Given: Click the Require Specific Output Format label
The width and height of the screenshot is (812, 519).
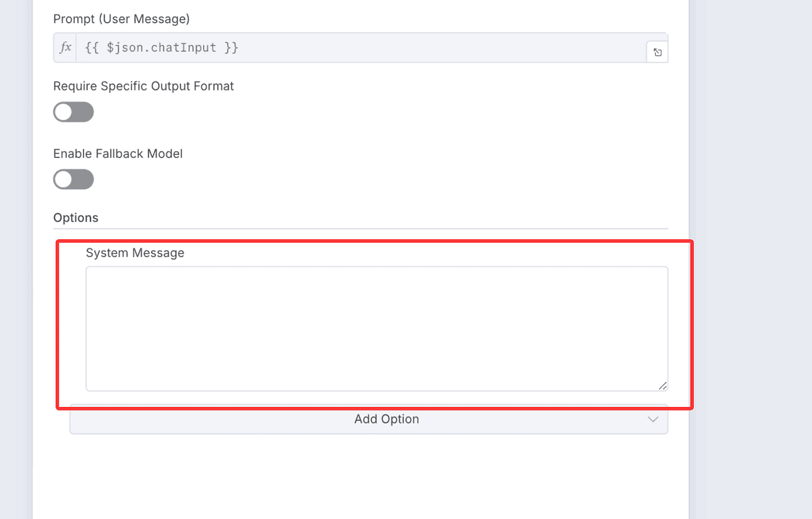Looking at the screenshot, I should (143, 86).
